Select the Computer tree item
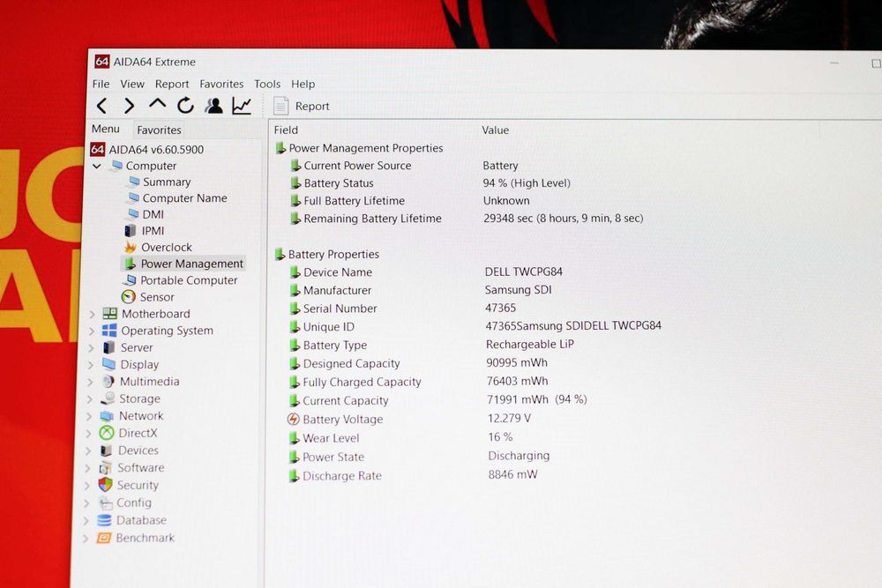 [x=145, y=166]
